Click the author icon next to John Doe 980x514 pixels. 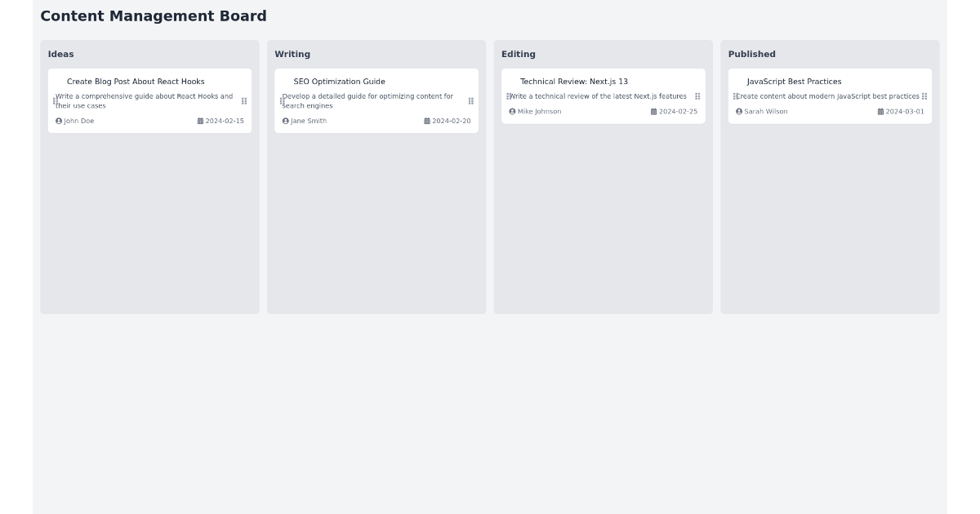pos(58,121)
